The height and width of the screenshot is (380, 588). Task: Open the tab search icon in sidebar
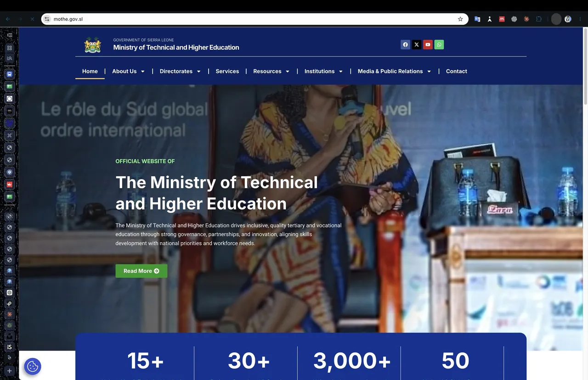(9, 58)
